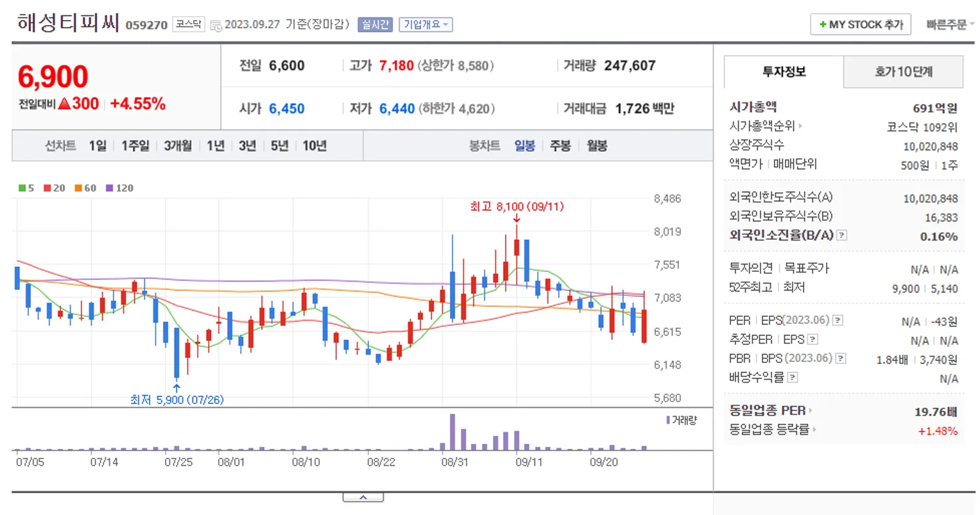Click the 외국인보유주식수 value 16,383

click(941, 218)
